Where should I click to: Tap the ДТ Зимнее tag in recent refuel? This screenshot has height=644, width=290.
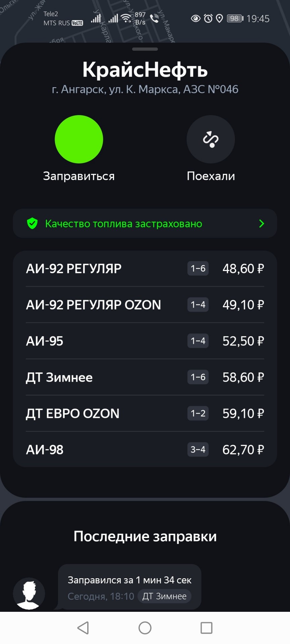point(164,596)
